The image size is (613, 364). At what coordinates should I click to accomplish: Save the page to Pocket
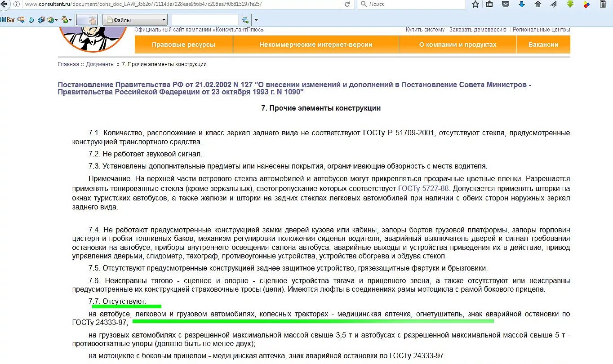point(506,4)
